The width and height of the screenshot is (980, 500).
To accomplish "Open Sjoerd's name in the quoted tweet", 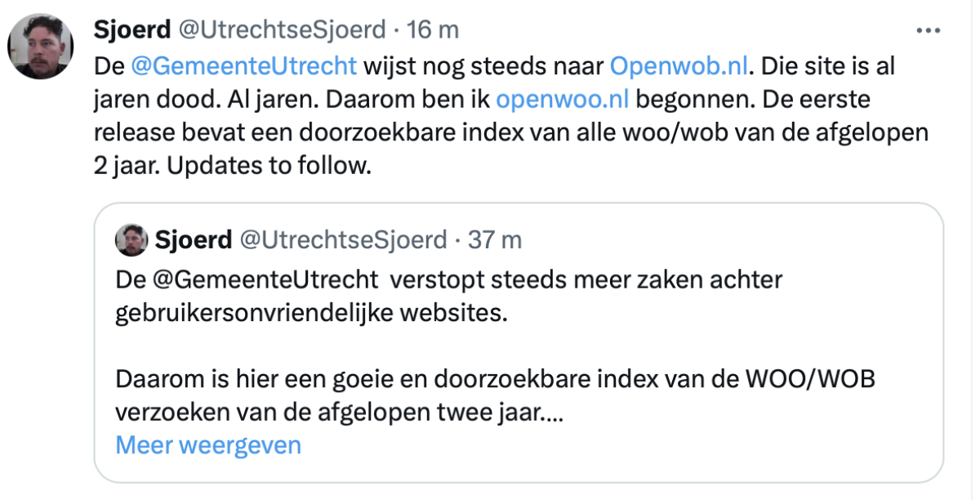I will [193, 240].
